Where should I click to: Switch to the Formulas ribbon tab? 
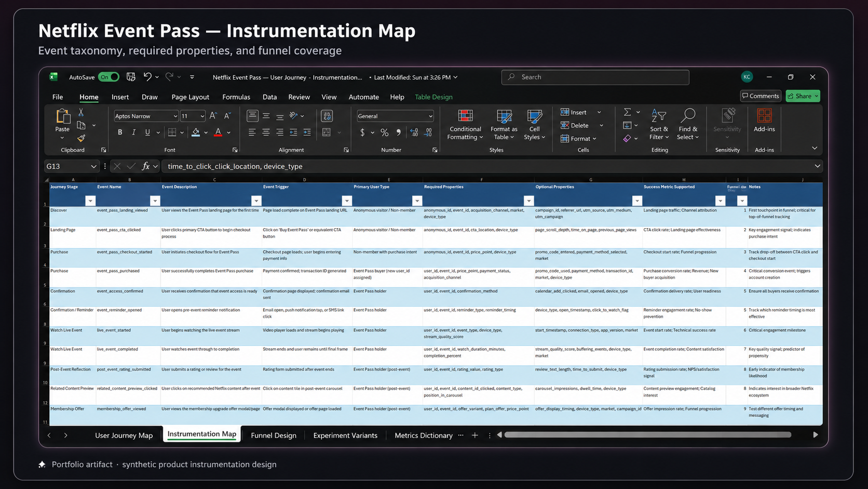(236, 97)
